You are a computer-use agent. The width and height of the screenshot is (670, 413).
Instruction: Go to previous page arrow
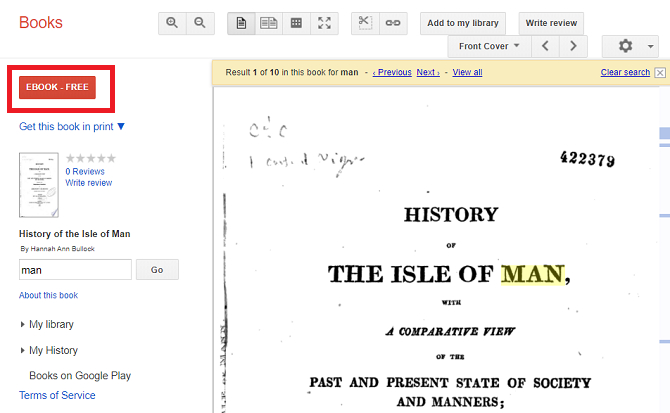[545, 46]
